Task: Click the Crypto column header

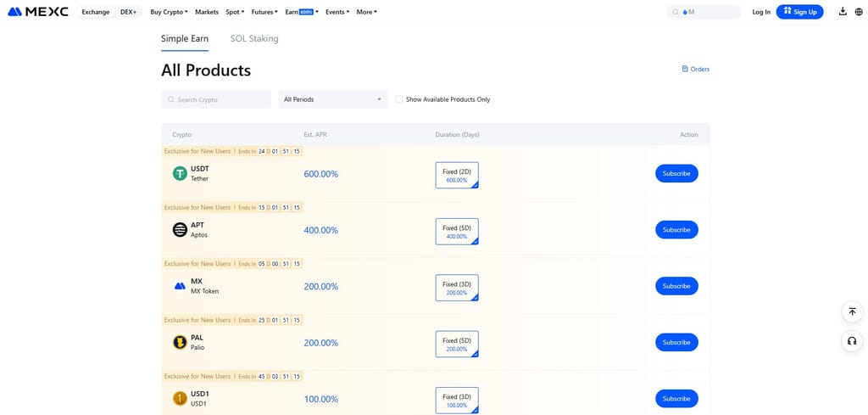Action: pos(181,135)
